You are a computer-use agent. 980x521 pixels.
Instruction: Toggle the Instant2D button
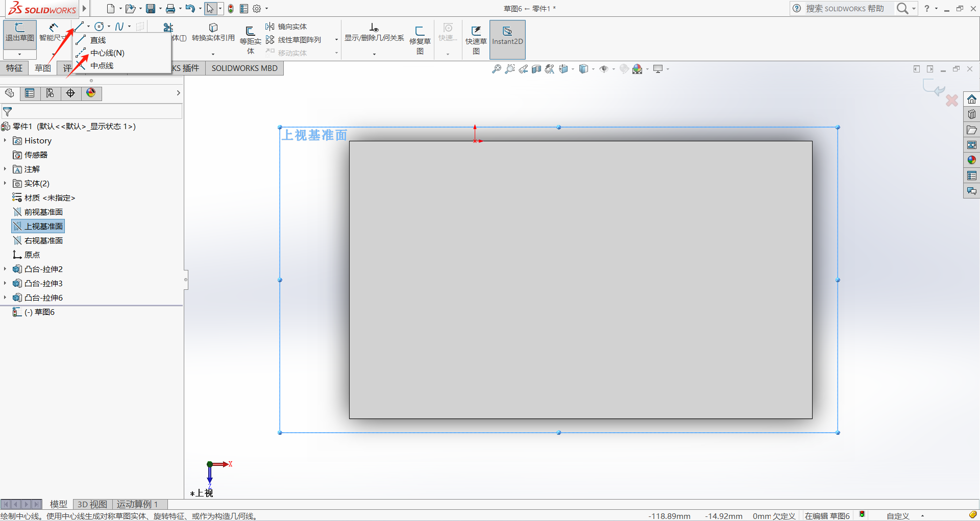[x=507, y=39]
